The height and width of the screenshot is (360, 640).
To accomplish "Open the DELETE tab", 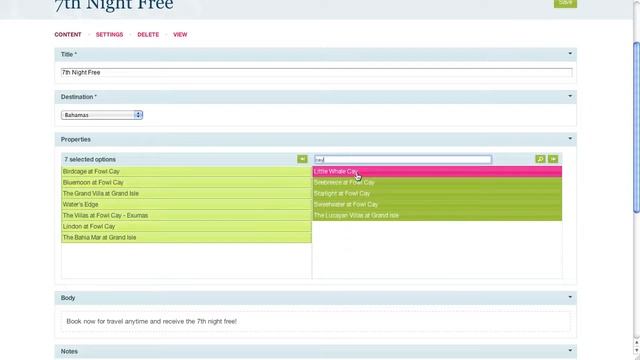I will pos(148,35).
